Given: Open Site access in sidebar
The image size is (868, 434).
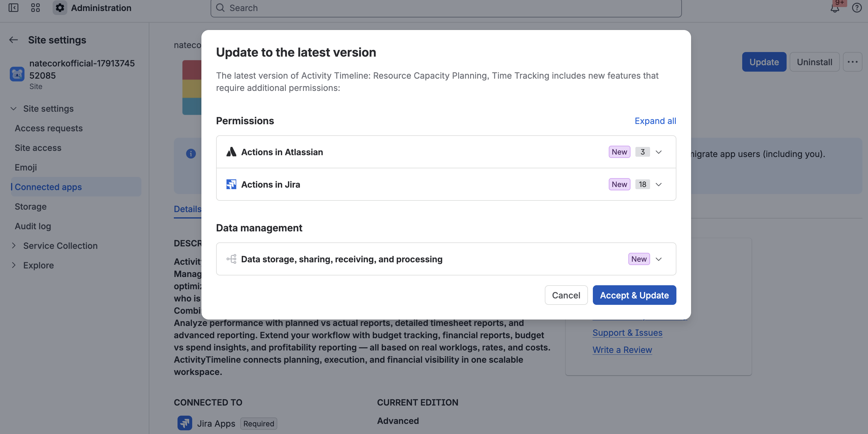Looking at the screenshot, I should [38, 148].
